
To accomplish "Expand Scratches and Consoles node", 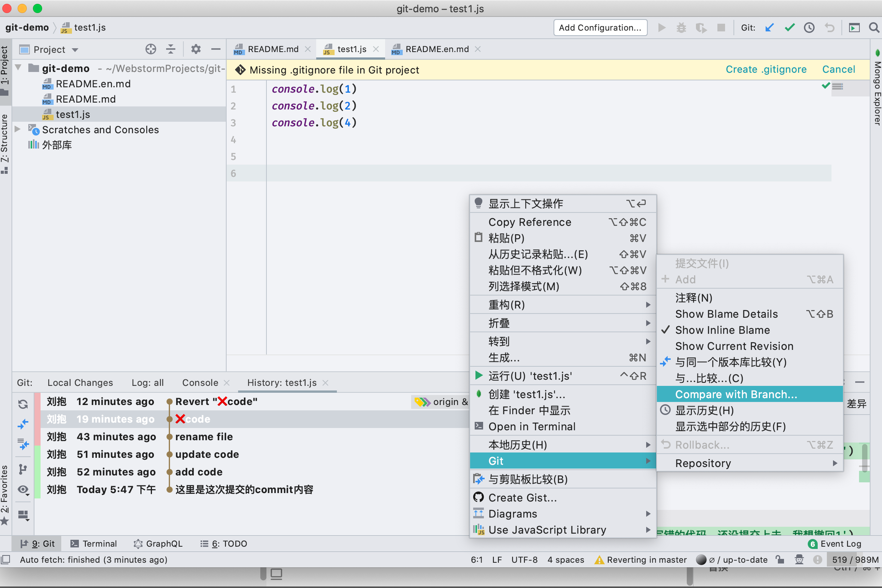I will (x=18, y=129).
